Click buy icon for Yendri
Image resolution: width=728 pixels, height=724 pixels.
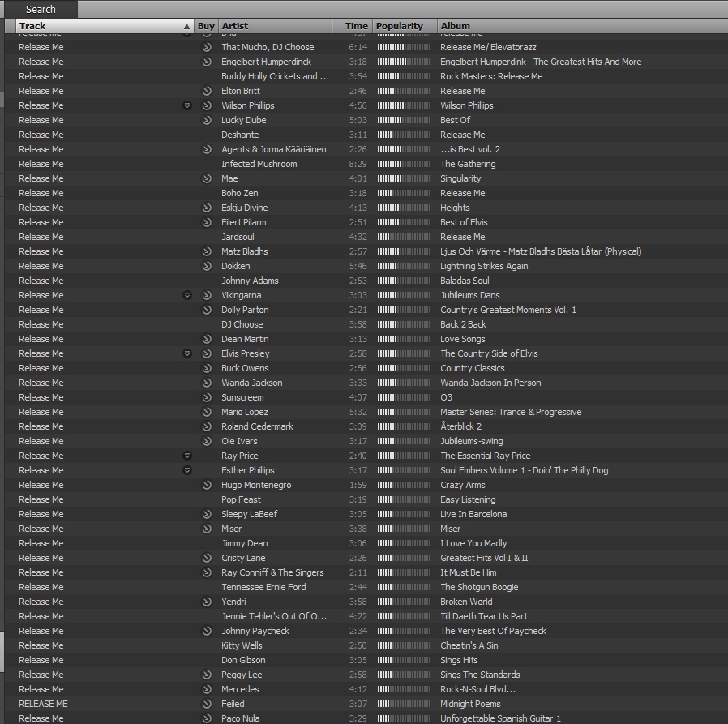(207, 602)
